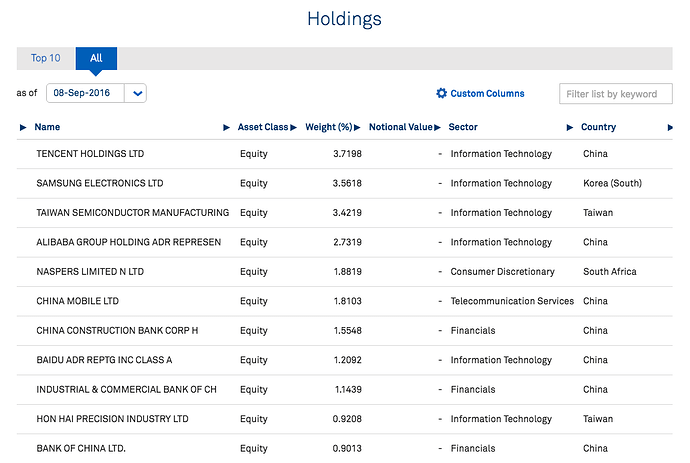690x463 pixels.
Task: Sort by the Sector column header
Action: click(x=462, y=127)
